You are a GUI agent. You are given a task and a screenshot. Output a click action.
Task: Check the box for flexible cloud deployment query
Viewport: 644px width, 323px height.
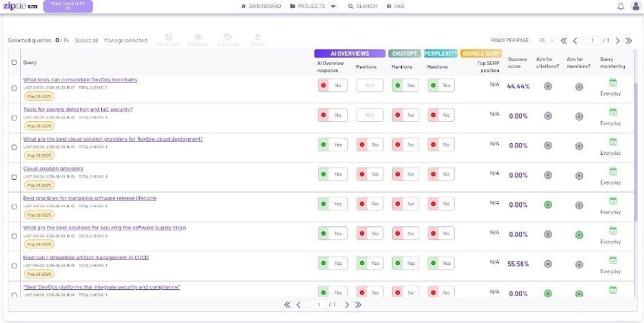pos(14,147)
